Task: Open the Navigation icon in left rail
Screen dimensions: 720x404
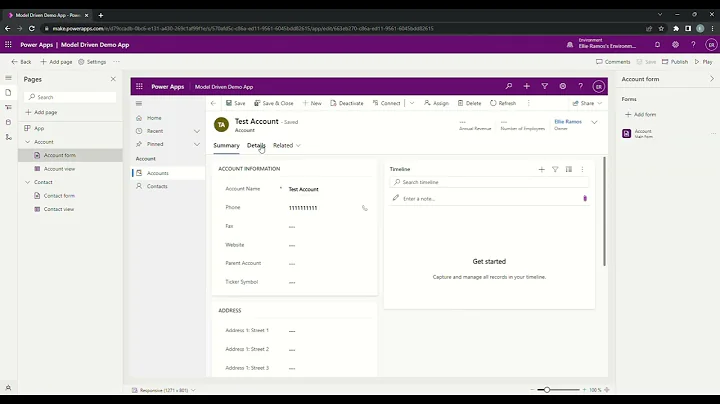Action: click(x=8, y=107)
